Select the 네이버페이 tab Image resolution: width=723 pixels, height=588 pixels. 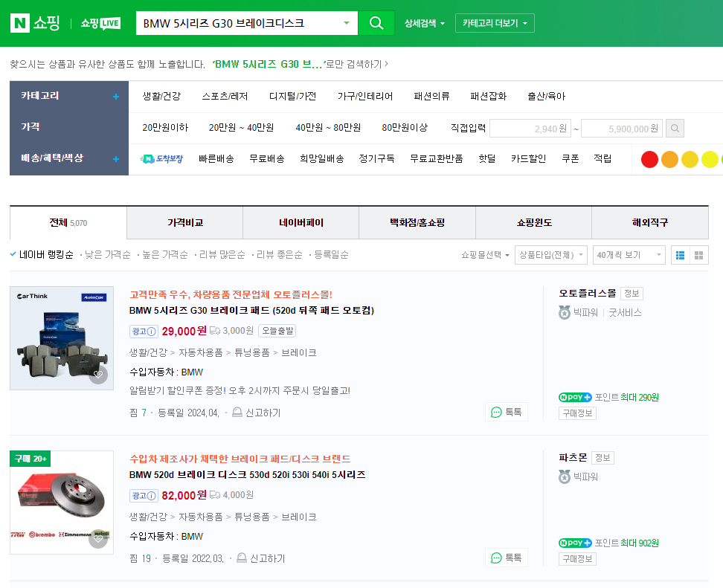pos(301,222)
